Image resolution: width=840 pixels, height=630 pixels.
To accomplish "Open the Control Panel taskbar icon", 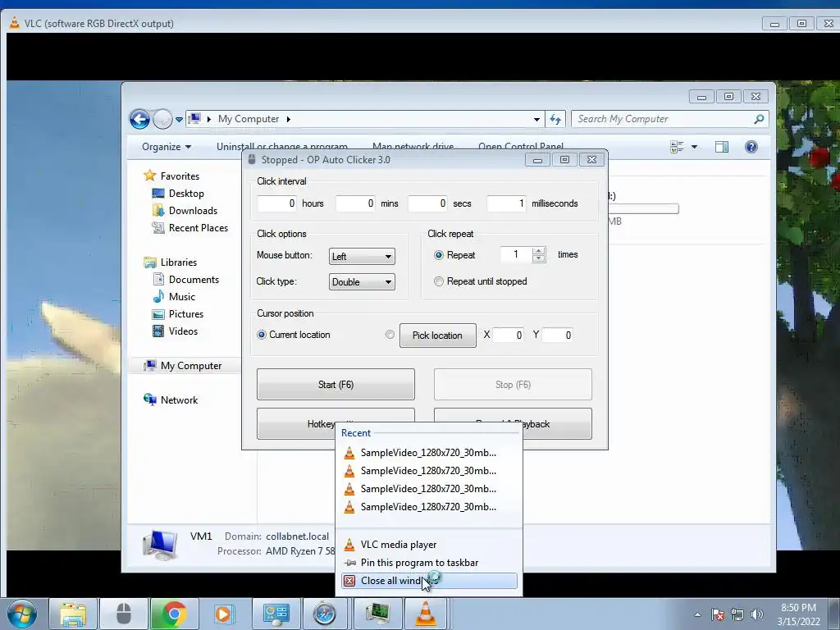I will coord(276,614).
